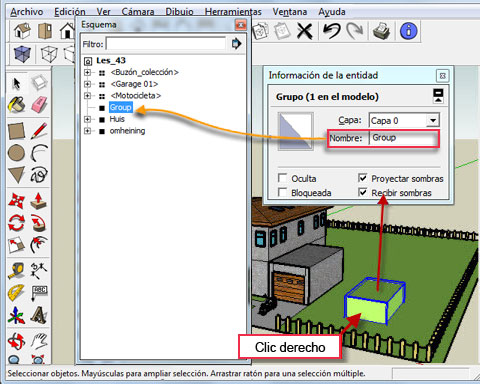Choose the 3D Text tool

[x=39, y=315]
